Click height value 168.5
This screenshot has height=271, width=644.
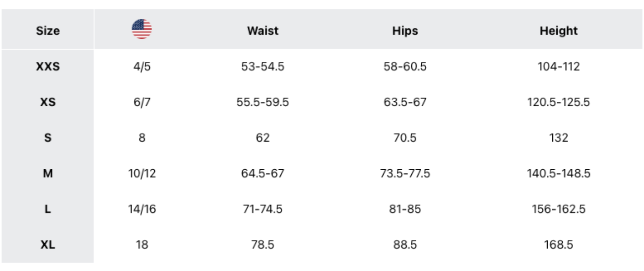coord(558,245)
